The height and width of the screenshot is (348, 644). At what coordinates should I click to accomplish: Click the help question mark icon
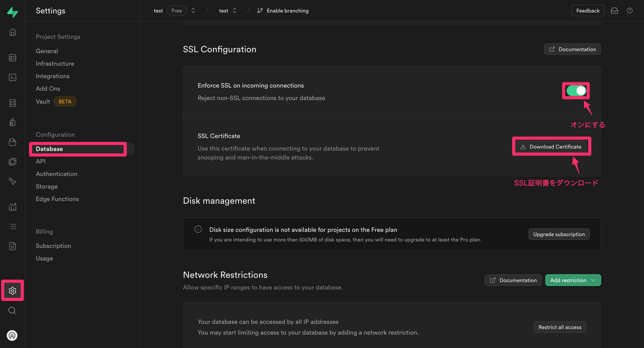[630, 11]
